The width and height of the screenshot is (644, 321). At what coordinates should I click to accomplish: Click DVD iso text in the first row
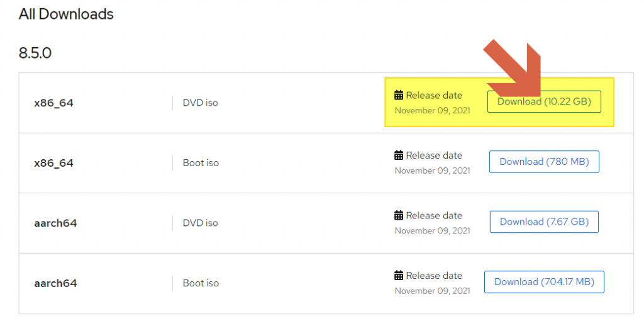coord(200,103)
